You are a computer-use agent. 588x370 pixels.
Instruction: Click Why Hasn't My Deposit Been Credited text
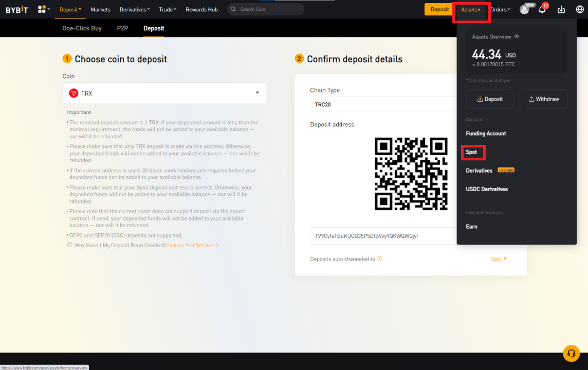[x=119, y=245]
